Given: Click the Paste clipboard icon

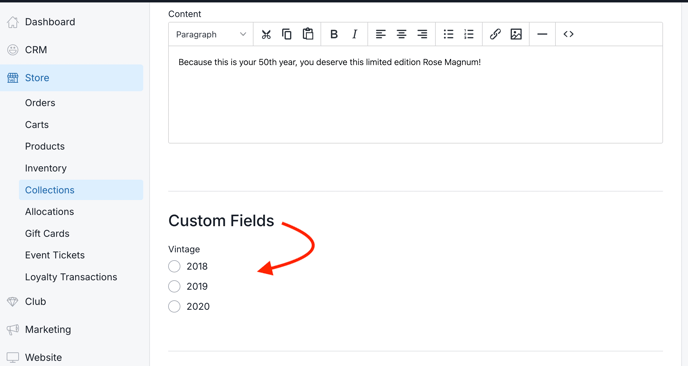Looking at the screenshot, I should [308, 34].
